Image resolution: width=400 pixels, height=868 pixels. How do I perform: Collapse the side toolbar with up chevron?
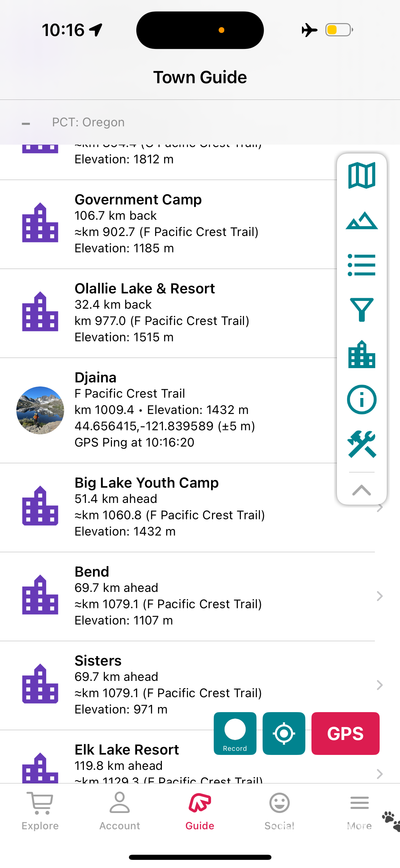pos(361,490)
